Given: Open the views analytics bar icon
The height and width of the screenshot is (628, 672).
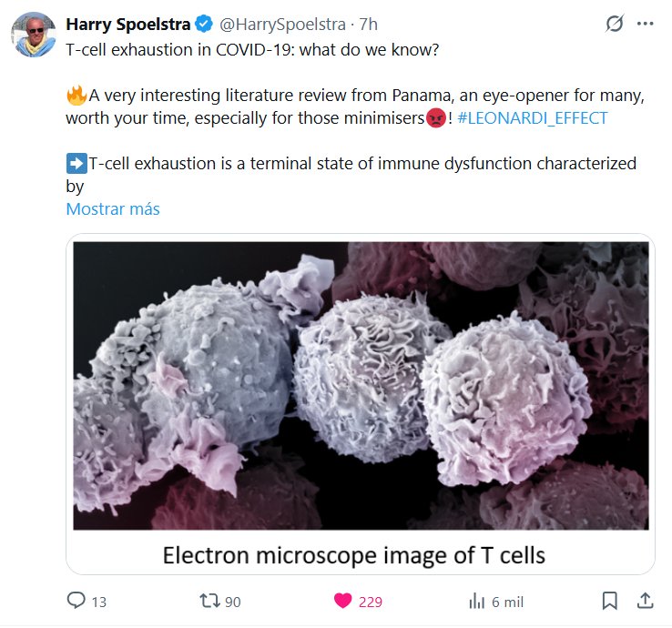Looking at the screenshot, I should pyautogui.click(x=475, y=601).
